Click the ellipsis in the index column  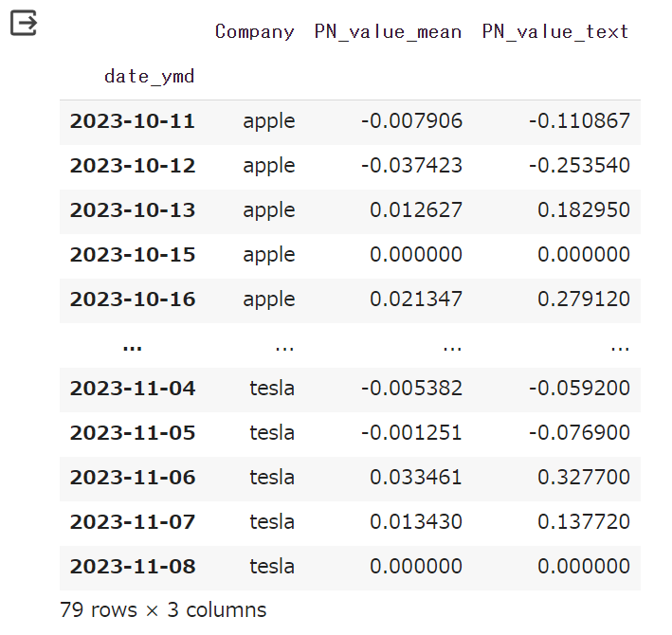132,346
